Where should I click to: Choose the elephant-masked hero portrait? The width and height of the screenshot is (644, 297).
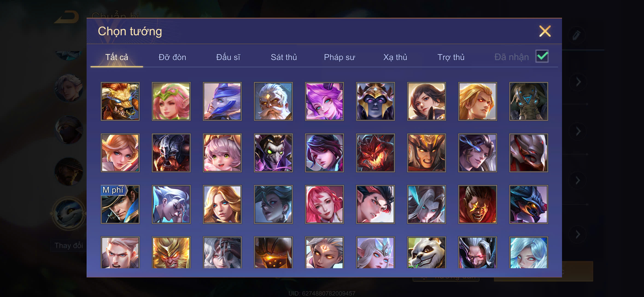(529, 101)
